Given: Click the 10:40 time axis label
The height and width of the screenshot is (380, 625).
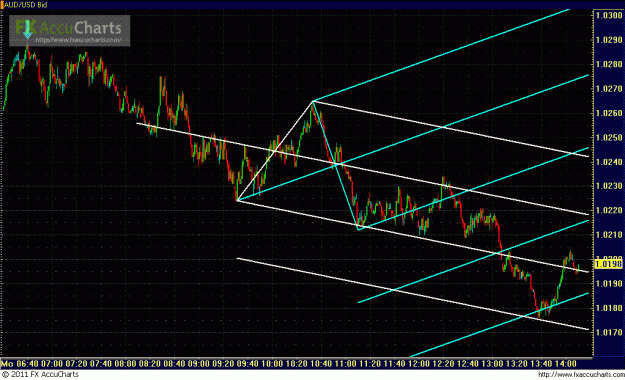Looking at the screenshot, I should click(x=320, y=364).
